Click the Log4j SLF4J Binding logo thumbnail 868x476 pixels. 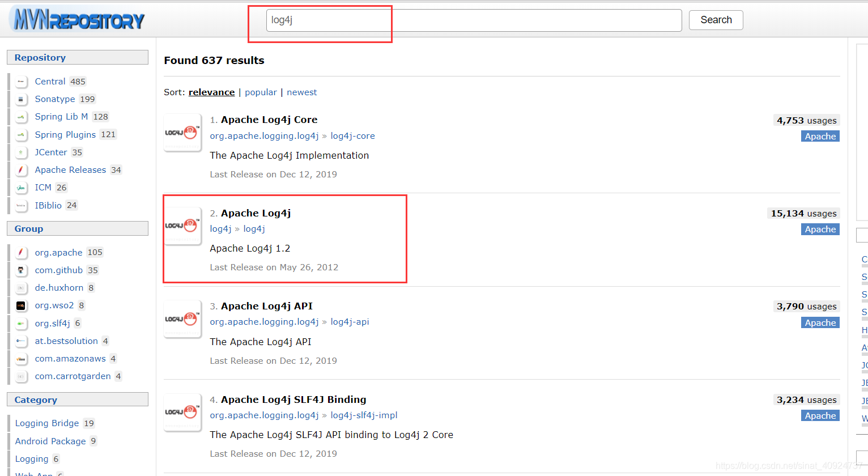coord(182,412)
